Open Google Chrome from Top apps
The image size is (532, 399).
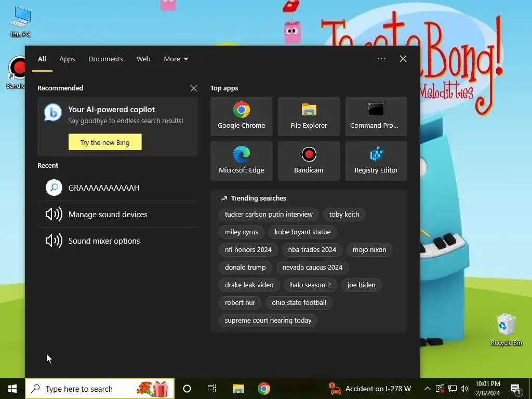tap(241, 116)
